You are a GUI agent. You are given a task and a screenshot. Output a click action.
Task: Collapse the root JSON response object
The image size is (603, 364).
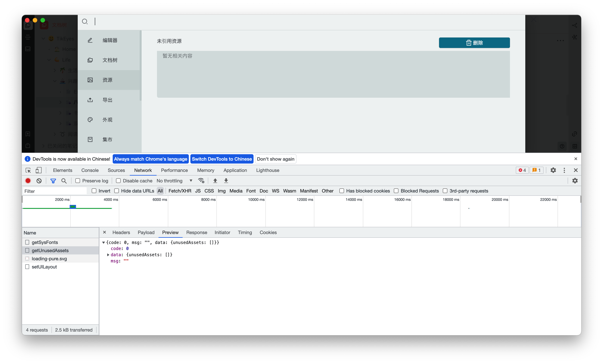click(104, 242)
